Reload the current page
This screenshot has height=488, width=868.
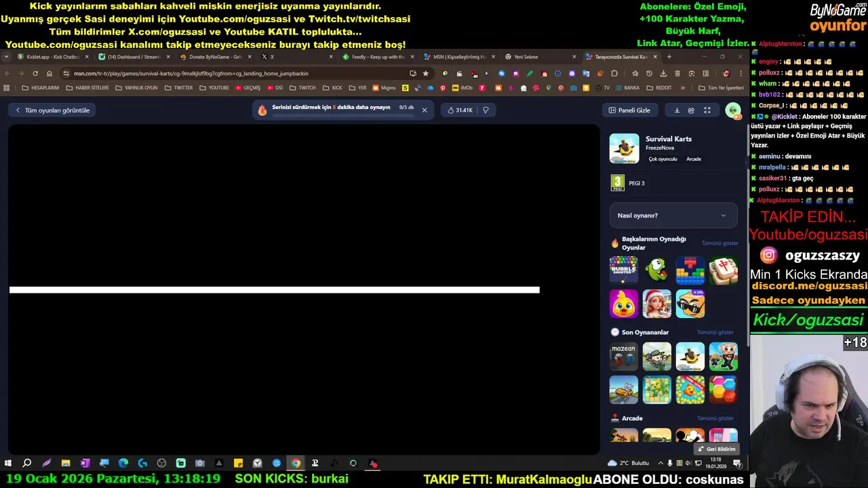(x=35, y=73)
